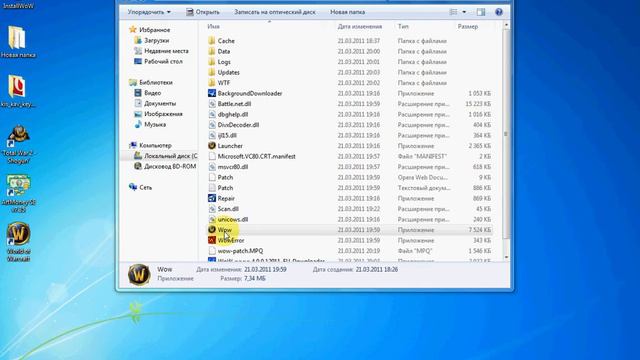
Task: Click the World of Warcraft desktop shortcut
Action: coord(18,241)
